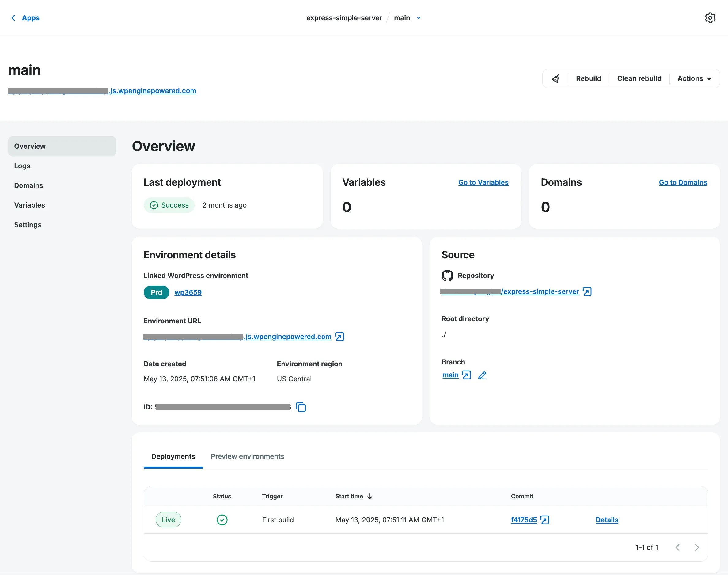Screen dimensions: 728x575
Task: Open settings gear icon in header
Action: (x=710, y=18)
